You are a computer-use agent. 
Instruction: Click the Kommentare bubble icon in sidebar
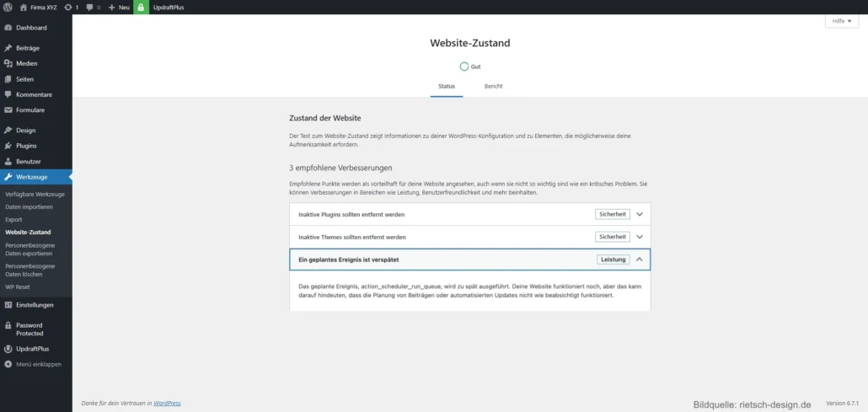point(8,94)
